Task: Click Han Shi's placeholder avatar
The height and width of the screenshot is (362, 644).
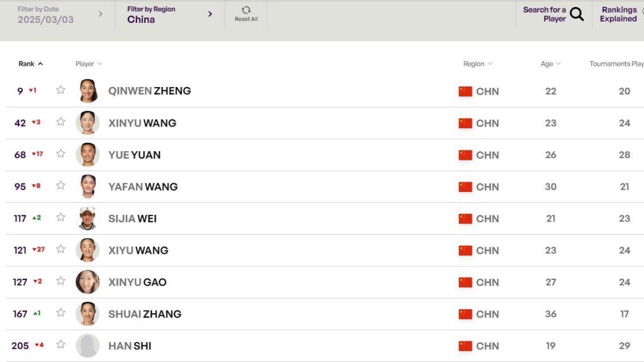Action: [88, 345]
